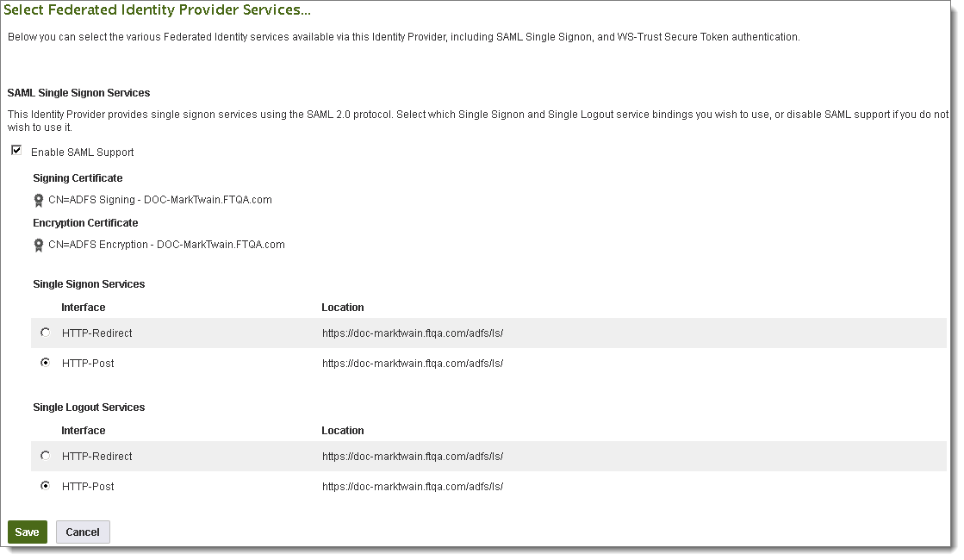Click the Interface column header of Single Logout Services

[83, 430]
